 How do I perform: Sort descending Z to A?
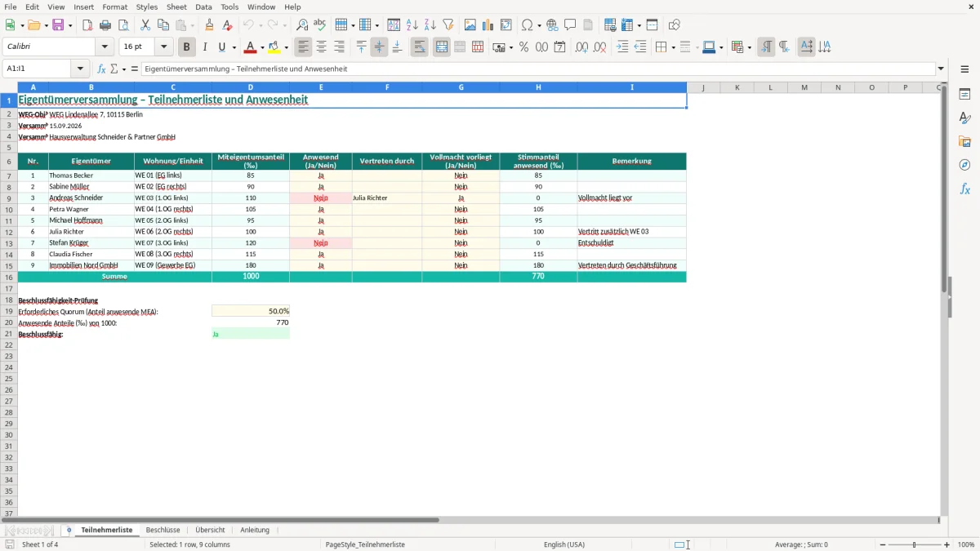point(430,25)
